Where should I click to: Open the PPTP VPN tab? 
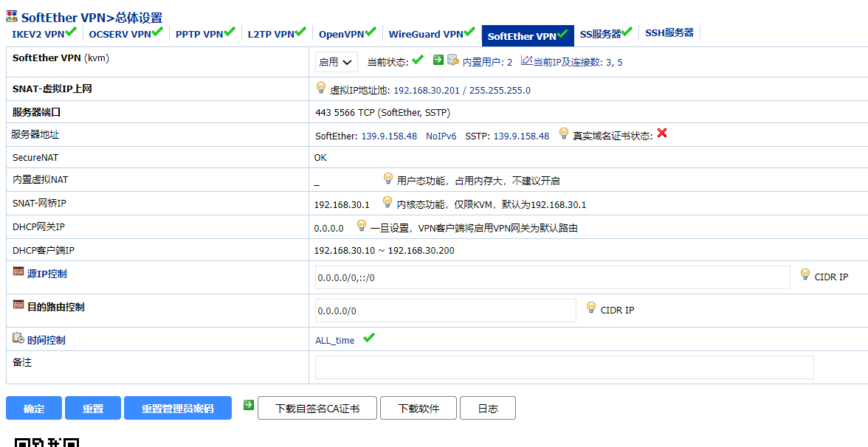tap(205, 33)
